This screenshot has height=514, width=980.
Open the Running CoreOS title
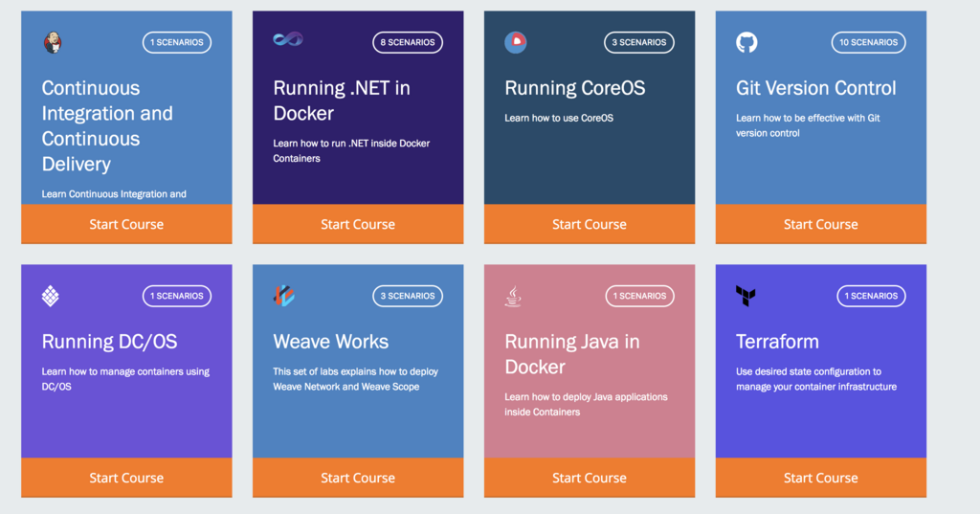click(x=575, y=88)
